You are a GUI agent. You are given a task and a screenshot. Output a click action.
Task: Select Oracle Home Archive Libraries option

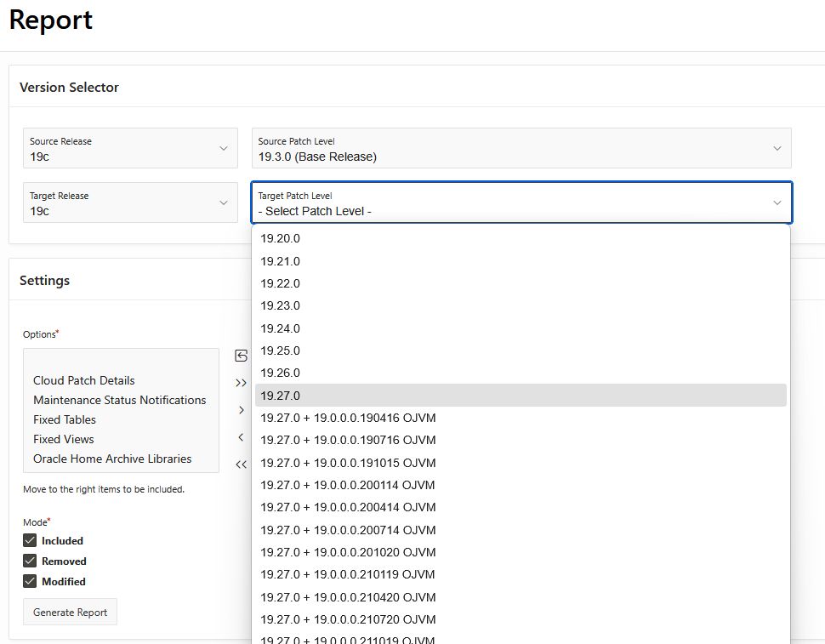point(112,459)
